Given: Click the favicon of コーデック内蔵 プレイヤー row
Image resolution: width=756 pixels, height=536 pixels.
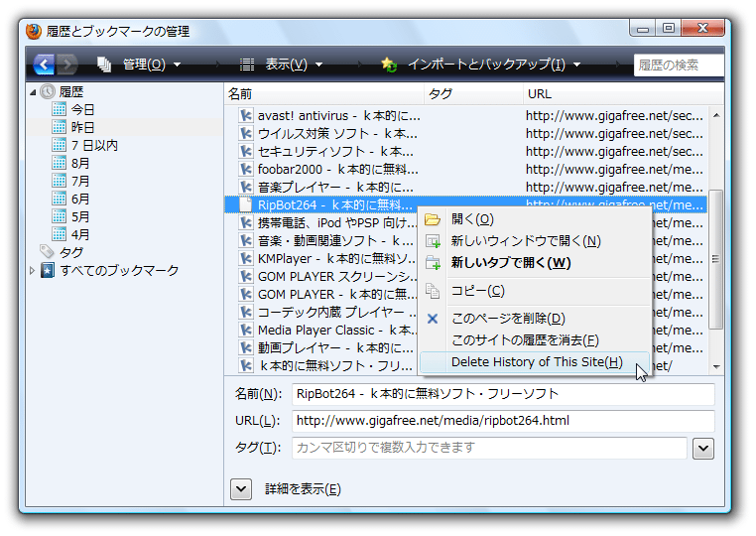Looking at the screenshot, I should (x=246, y=312).
